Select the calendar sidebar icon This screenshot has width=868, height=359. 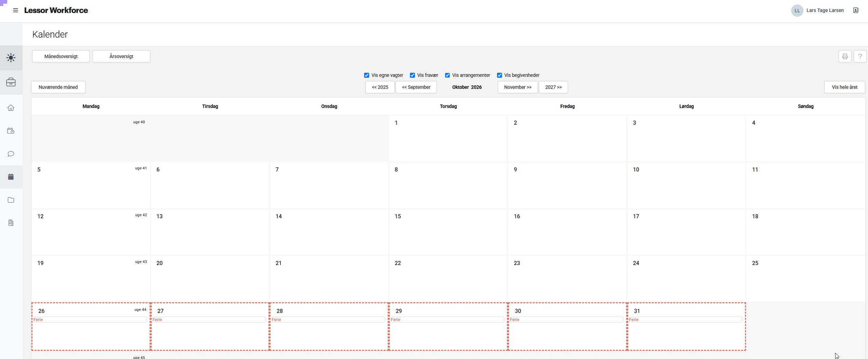(11, 177)
